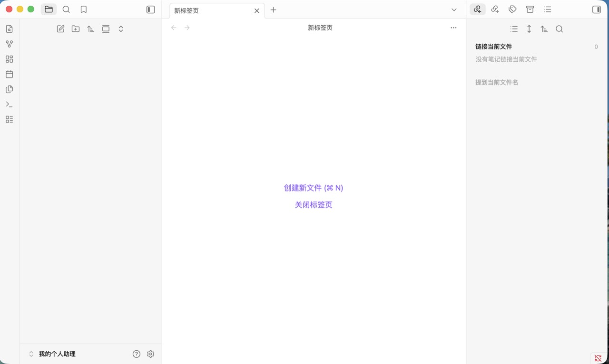Create a new note with the pencil icon
This screenshot has width=609, height=364.
[x=60, y=29]
